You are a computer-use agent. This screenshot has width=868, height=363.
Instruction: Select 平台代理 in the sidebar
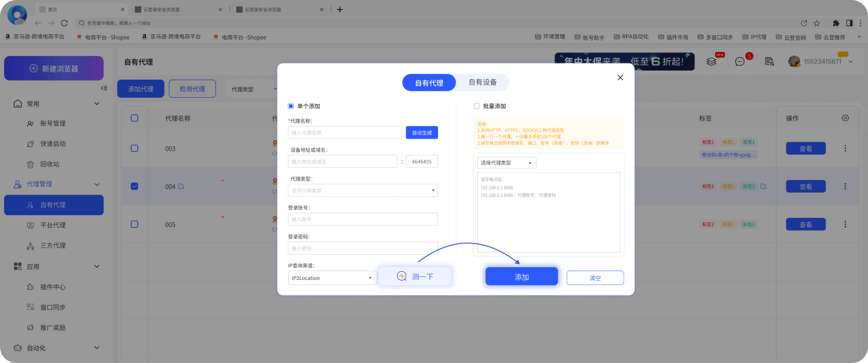coord(53,225)
